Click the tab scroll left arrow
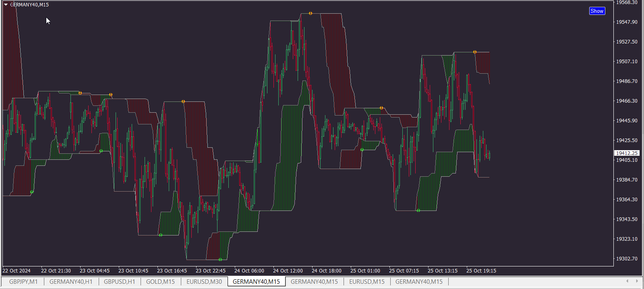This screenshot has height=289, width=644. [x=627, y=281]
